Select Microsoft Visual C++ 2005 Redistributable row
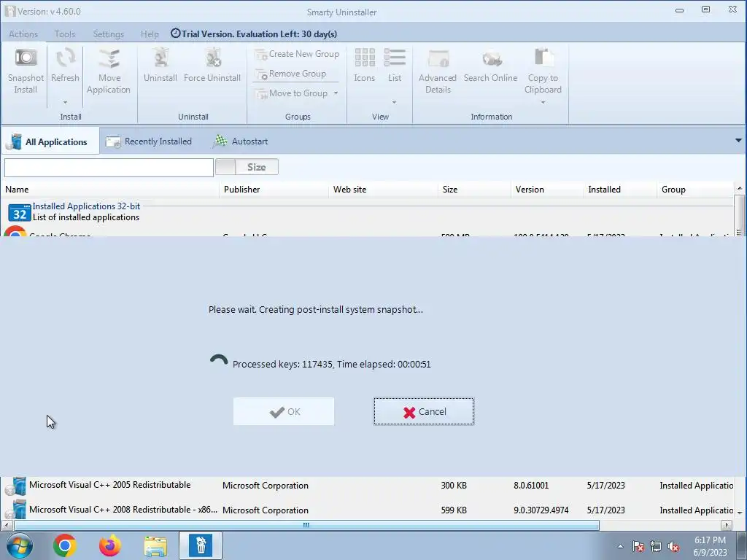747x560 pixels. pos(368,485)
